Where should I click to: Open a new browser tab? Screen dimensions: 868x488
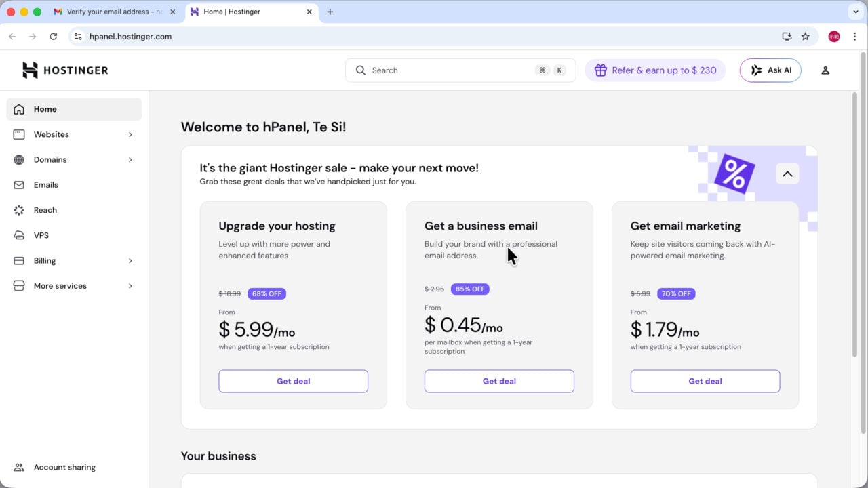[330, 12]
